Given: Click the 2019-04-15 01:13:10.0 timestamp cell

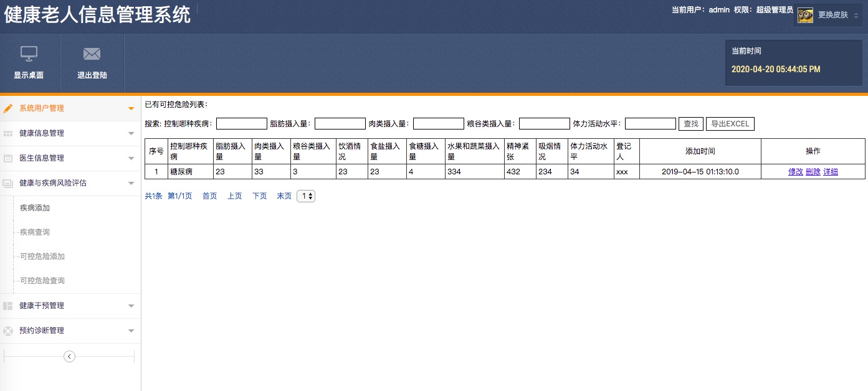Looking at the screenshot, I should click(x=700, y=172).
